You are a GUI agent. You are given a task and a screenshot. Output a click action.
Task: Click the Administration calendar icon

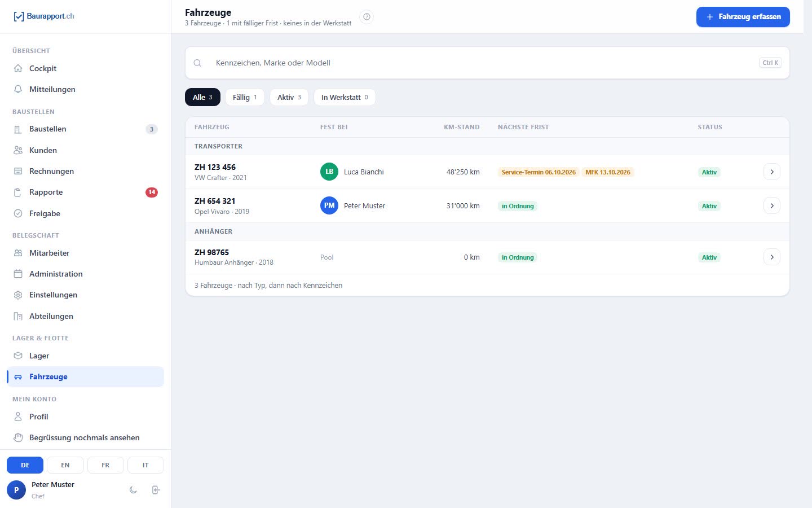18,274
